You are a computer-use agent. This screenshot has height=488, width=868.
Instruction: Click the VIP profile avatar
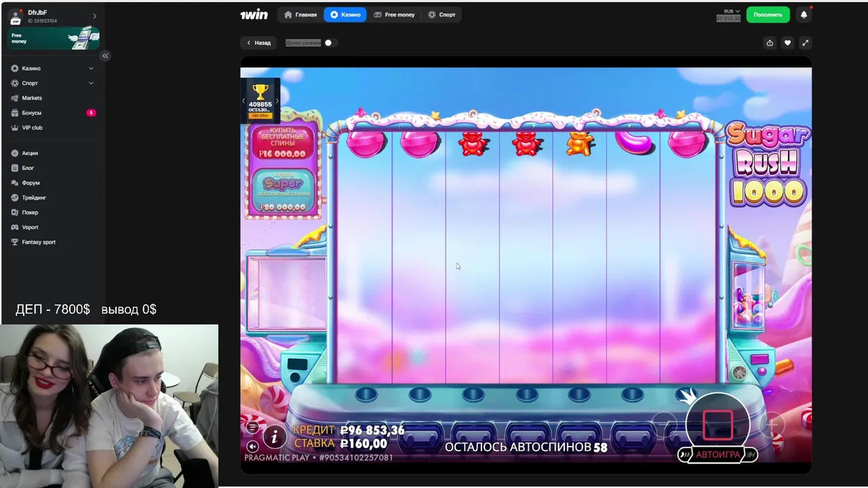[16, 17]
